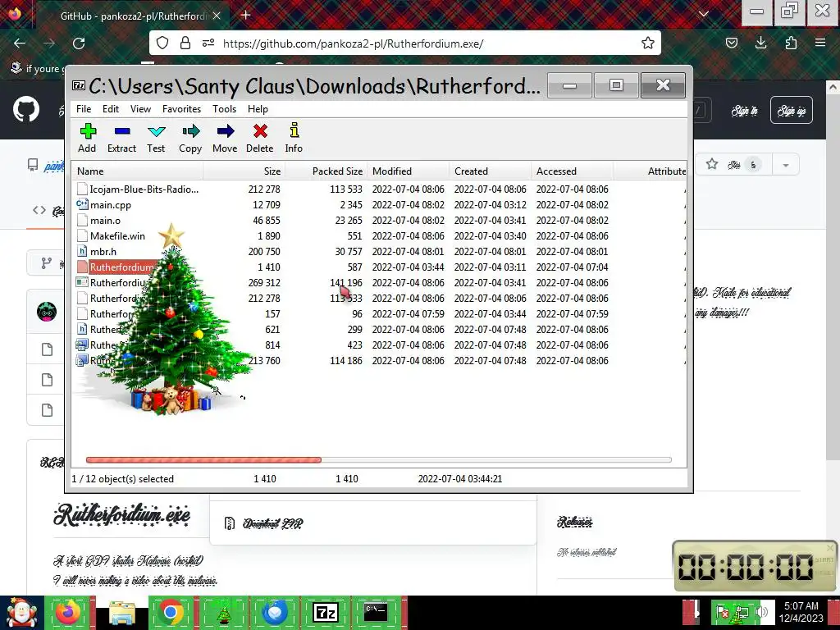Click the shield tracking protection icon
The height and width of the screenshot is (630, 840).
tap(162, 43)
